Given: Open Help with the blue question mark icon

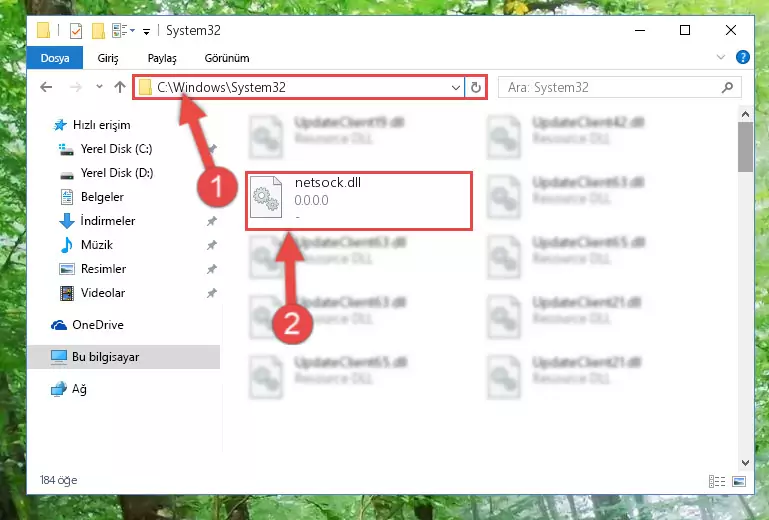Looking at the screenshot, I should [743, 57].
